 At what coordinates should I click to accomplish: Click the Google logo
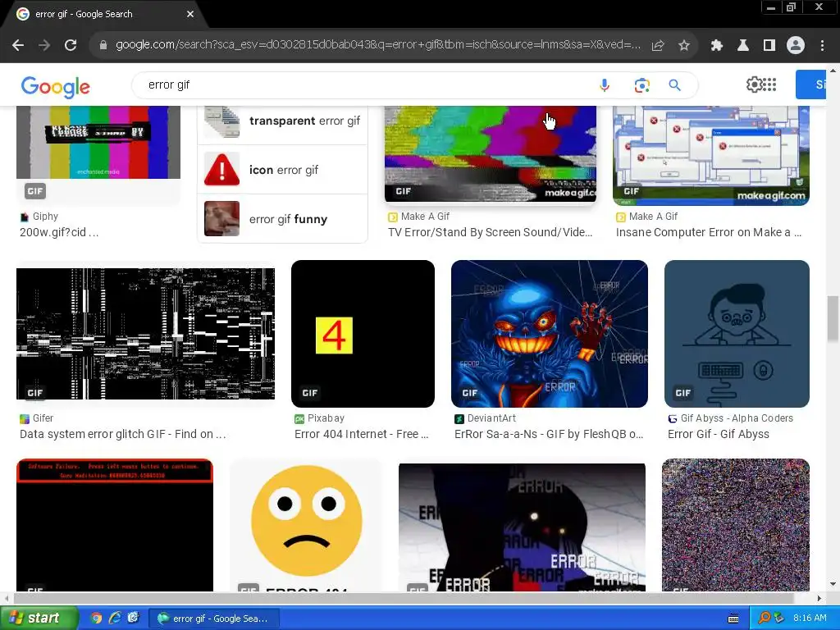coord(56,87)
